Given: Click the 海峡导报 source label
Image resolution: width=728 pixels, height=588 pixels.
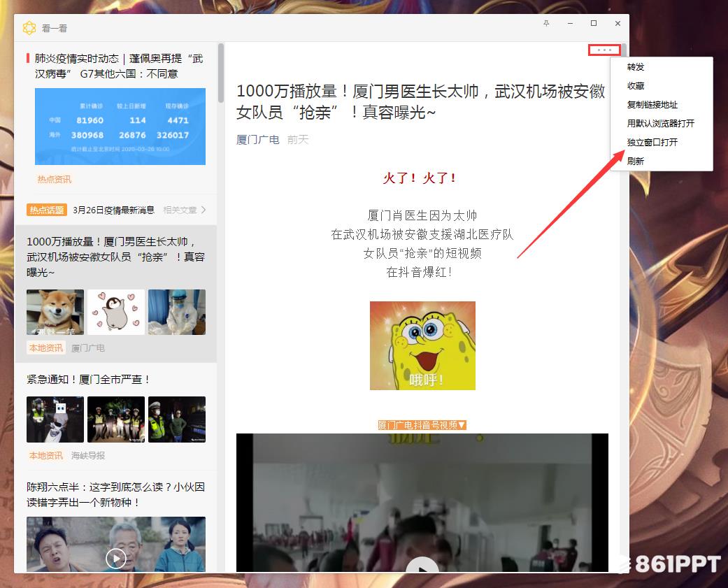Looking at the screenshot, I should (x=88, y=455).
